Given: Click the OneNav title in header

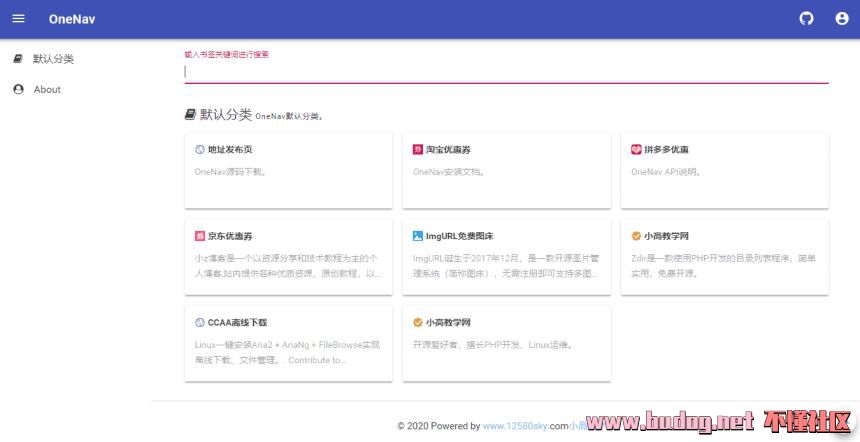Looking at the screenshot, I should coord(72,19).
